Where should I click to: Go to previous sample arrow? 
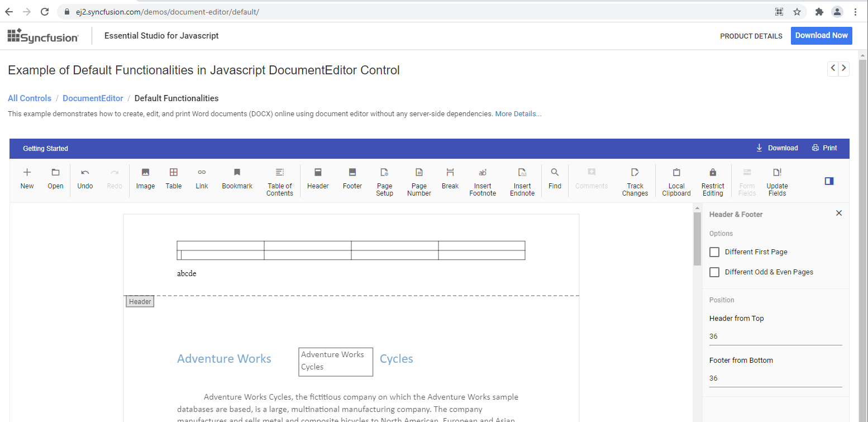point(833,68)
